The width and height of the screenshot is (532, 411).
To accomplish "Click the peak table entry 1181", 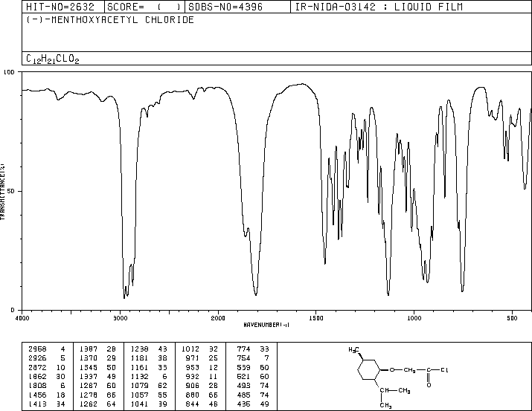I will coord(139,357).
